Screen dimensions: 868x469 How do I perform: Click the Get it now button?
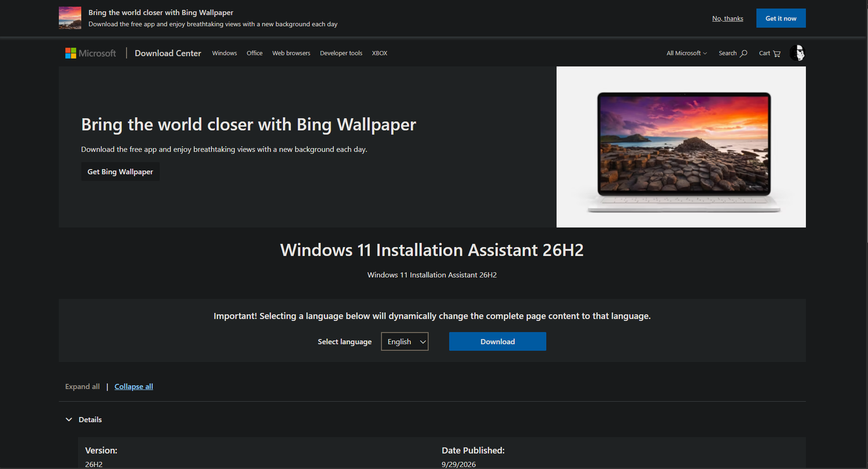pos(781,18)
